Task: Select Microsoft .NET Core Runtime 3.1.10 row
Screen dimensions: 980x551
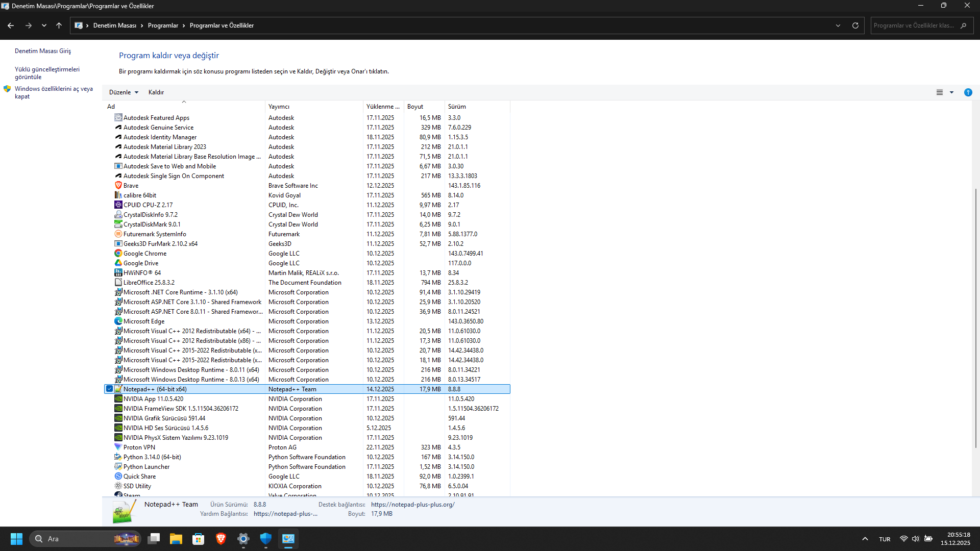Action: 307,292
